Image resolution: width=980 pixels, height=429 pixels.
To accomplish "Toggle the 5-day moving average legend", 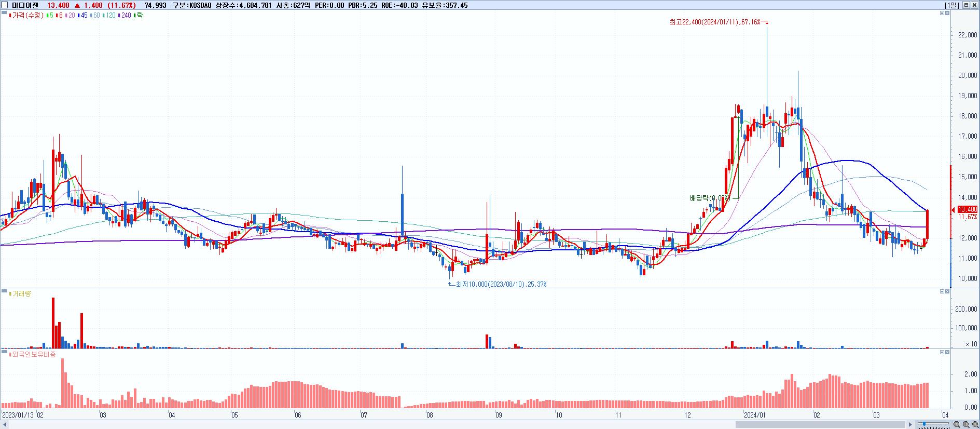I will [49, 16].
